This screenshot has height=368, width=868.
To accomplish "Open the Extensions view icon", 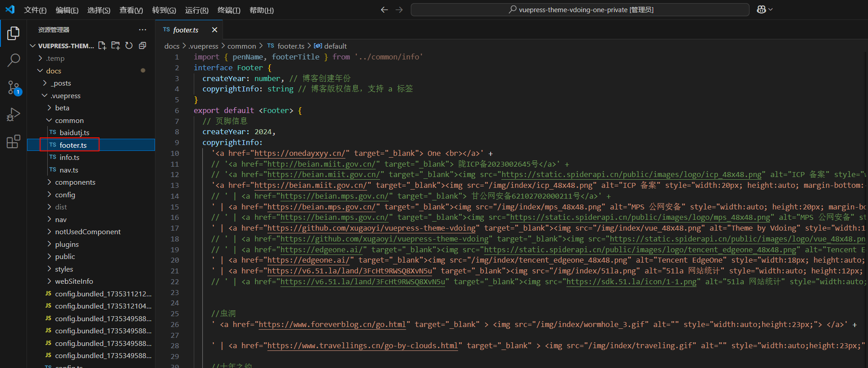I will point(14,141).
